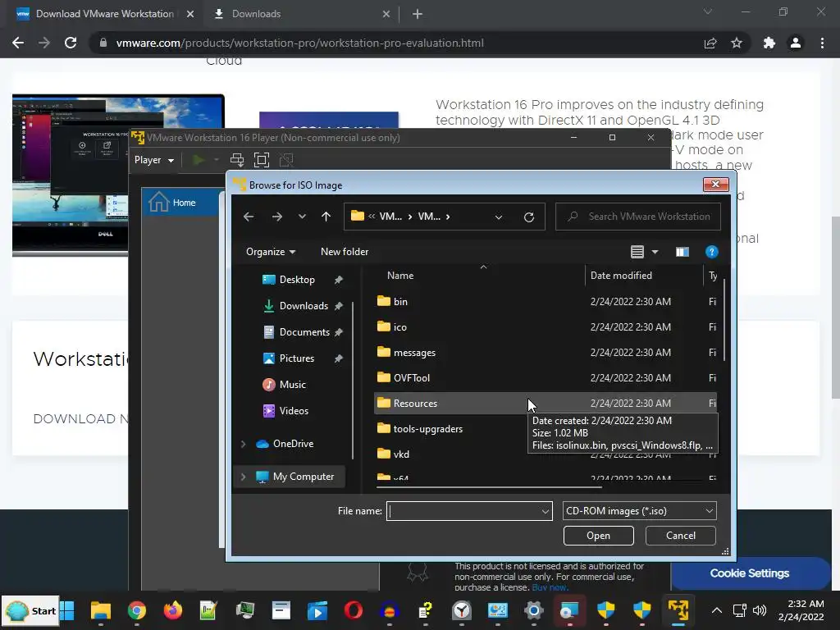Change the view layout icon in the dialog

coord(637,252)
